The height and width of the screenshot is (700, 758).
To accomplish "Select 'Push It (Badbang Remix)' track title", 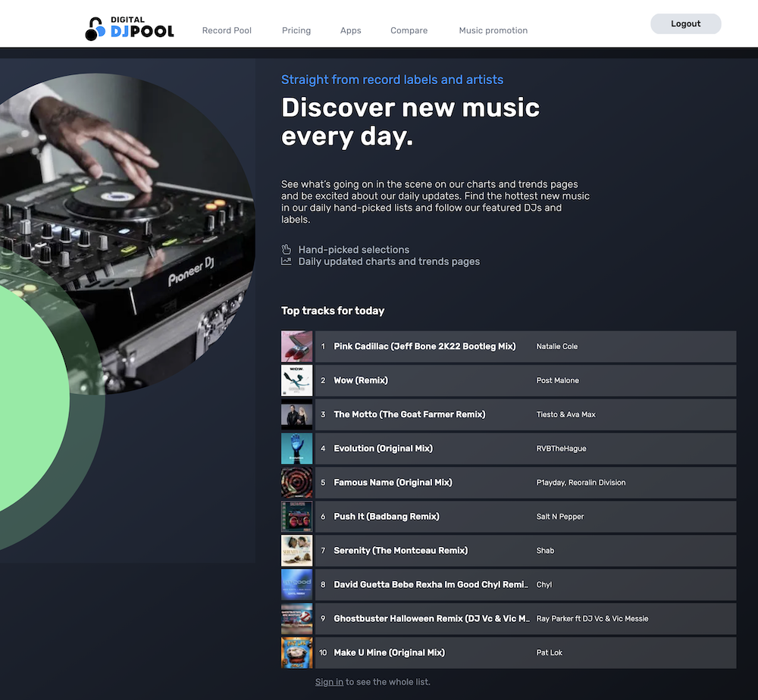I will pos(387,517).
